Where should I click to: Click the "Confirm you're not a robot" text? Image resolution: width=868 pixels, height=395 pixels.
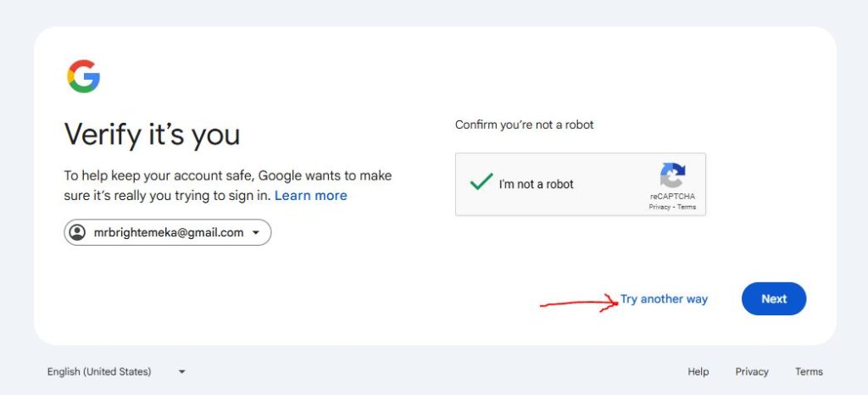point(524,125)
